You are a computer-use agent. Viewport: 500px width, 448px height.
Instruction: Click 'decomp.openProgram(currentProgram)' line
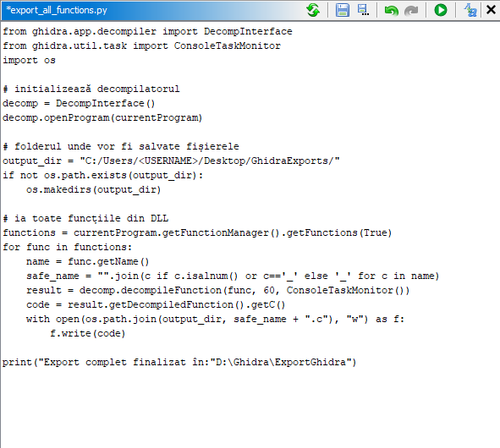click(102, 118)
